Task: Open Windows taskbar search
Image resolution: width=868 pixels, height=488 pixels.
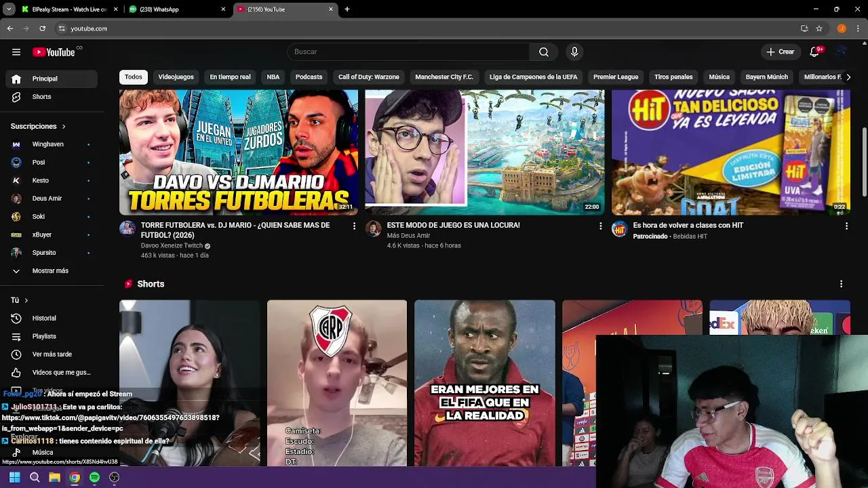Action: tap(35, 477)
